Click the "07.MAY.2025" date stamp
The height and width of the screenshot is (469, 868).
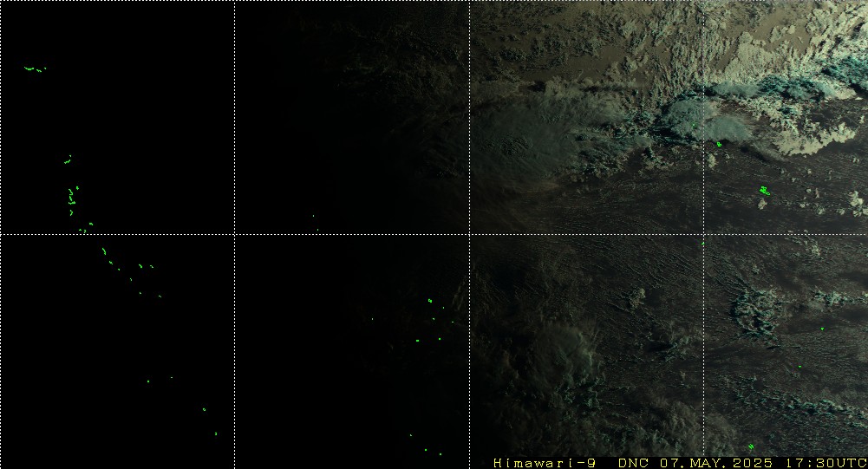[x=716, y=463]
